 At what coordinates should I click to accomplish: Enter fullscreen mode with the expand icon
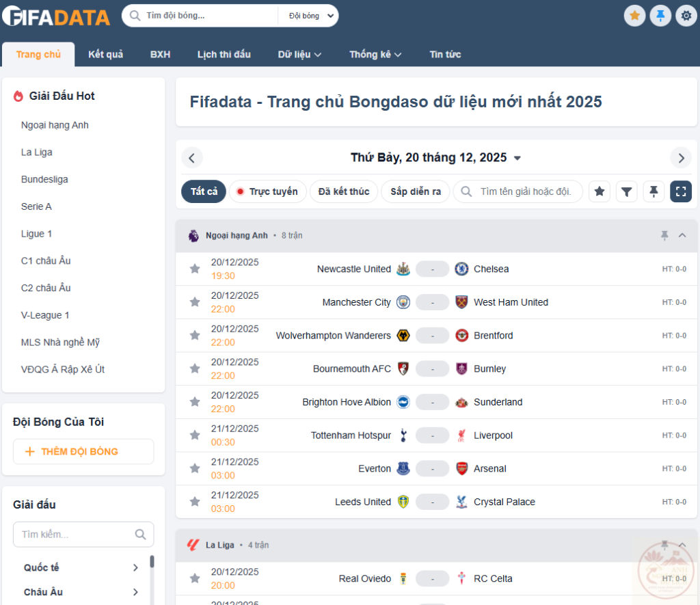click(x=681, y=191)
